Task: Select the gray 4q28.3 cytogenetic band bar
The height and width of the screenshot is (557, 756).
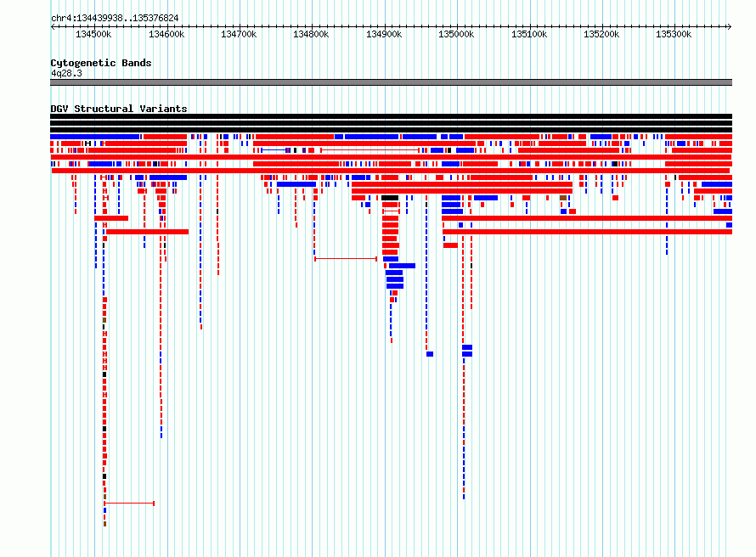Action: (391, 82)
